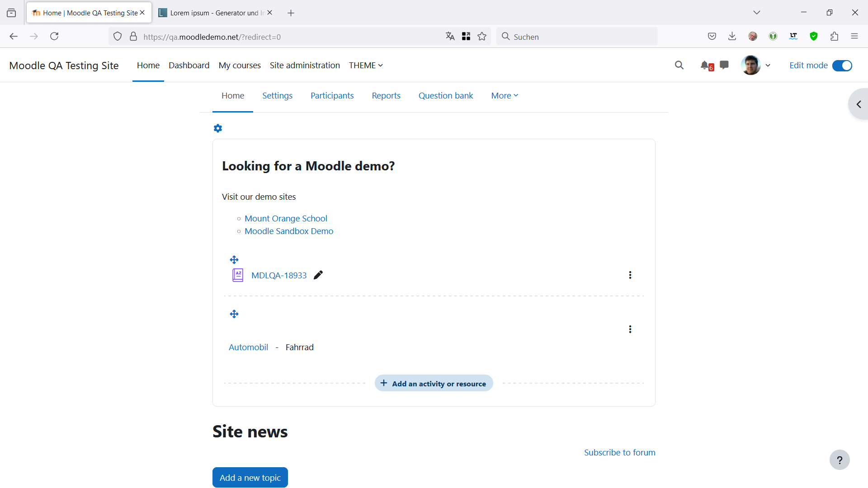Viewport: 868px width, 488px height.
Task: Expand the More dropdown in secondary navigation
Action: click(x=505, y=96)
